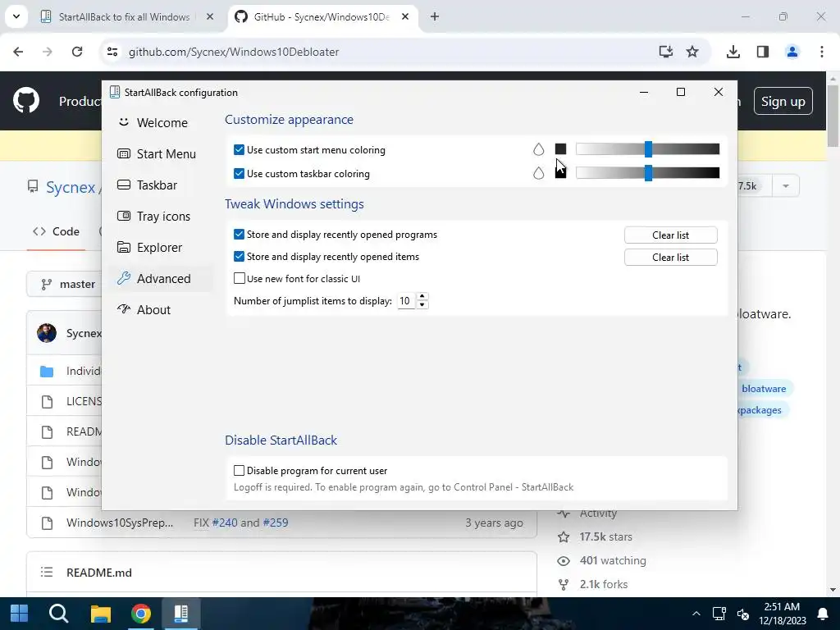Uncheck Store and display recently opened programs

pos(239,235)
